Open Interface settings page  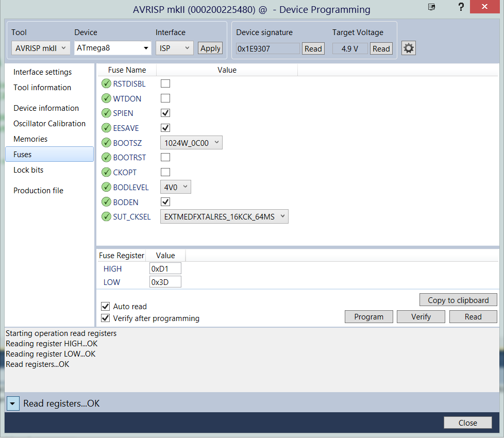tap(42, 72)
